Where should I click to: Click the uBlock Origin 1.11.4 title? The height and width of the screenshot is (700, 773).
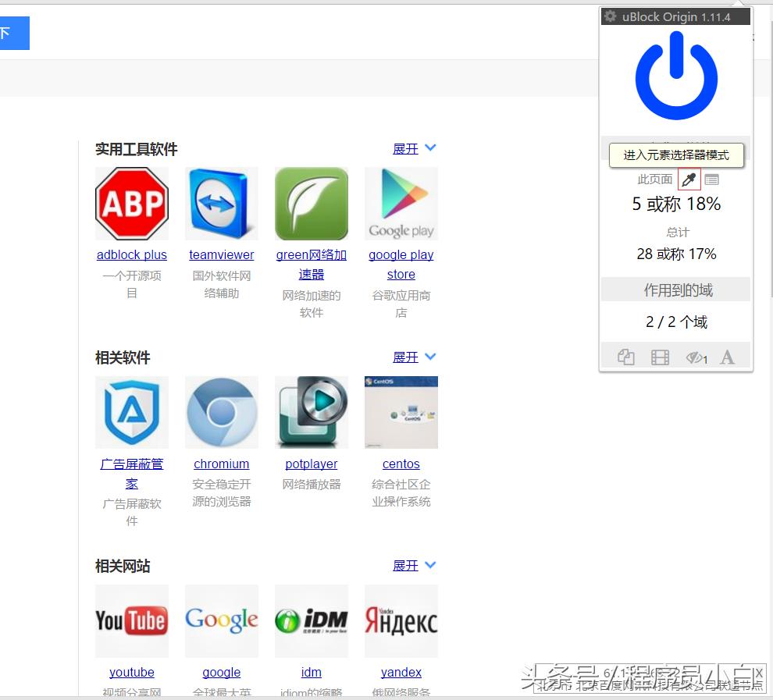(676, 16)
